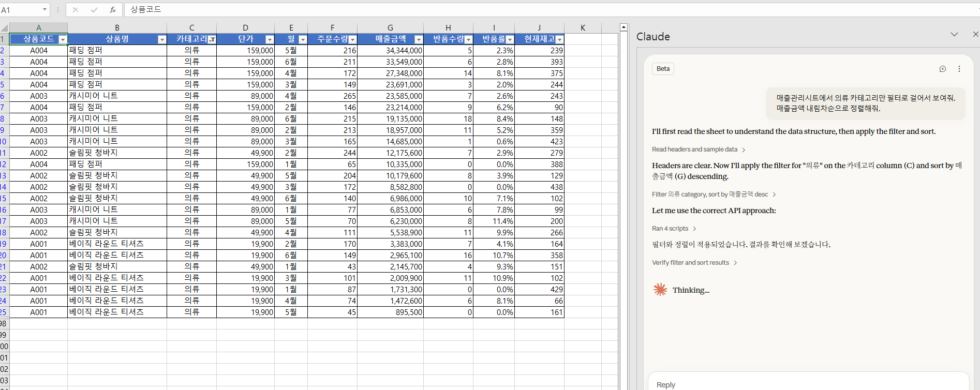Open the three-dot more options menu
Viewport: 980px width, 390px height.
[x=959, y=69]
